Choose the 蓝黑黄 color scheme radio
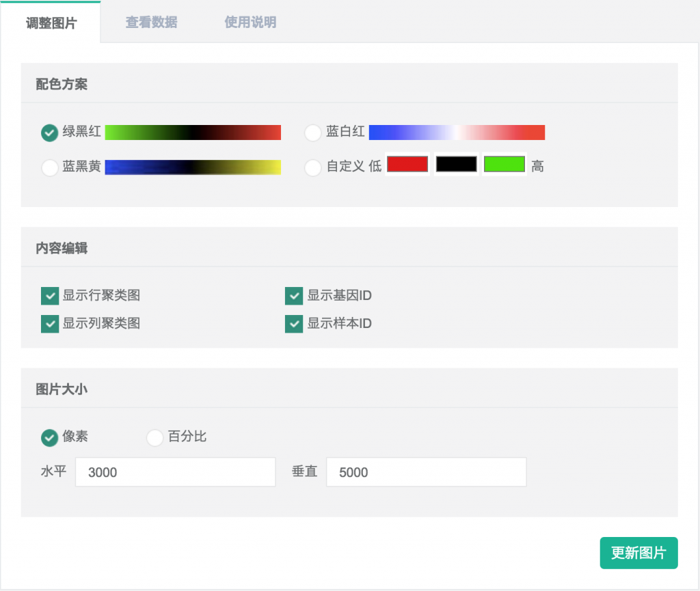The image size is (700, 591). pyautogui.click(x=49, y=167)
